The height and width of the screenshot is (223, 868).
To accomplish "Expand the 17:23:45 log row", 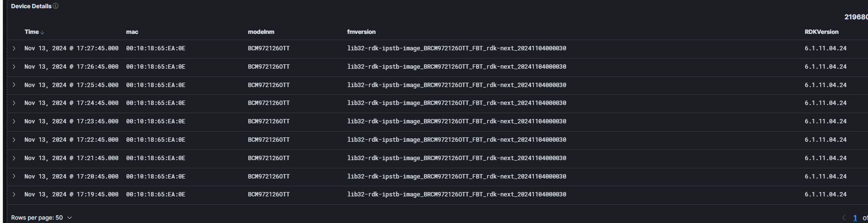I will click(14, 121).
